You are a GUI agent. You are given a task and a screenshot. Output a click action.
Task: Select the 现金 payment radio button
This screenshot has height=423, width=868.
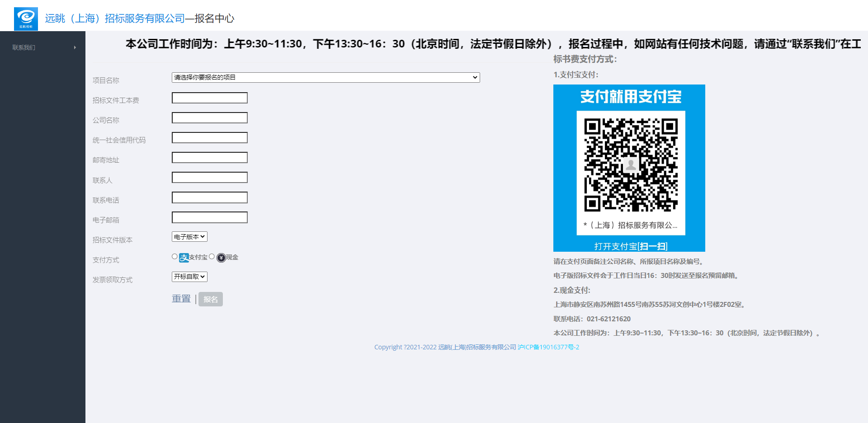(x=212, y=257)
